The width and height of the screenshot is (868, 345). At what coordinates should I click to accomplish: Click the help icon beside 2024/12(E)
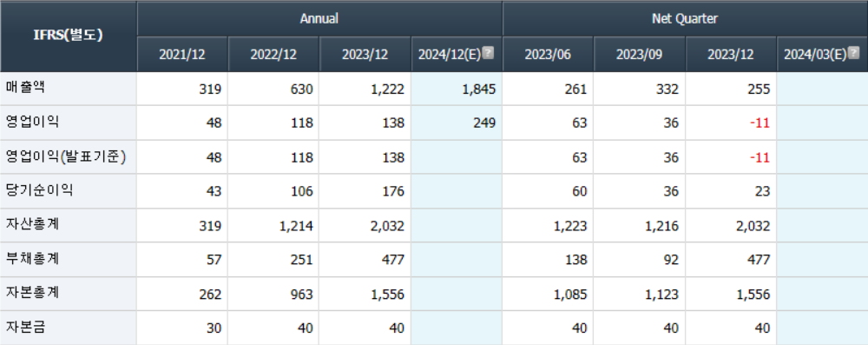[x=488, y=53]
